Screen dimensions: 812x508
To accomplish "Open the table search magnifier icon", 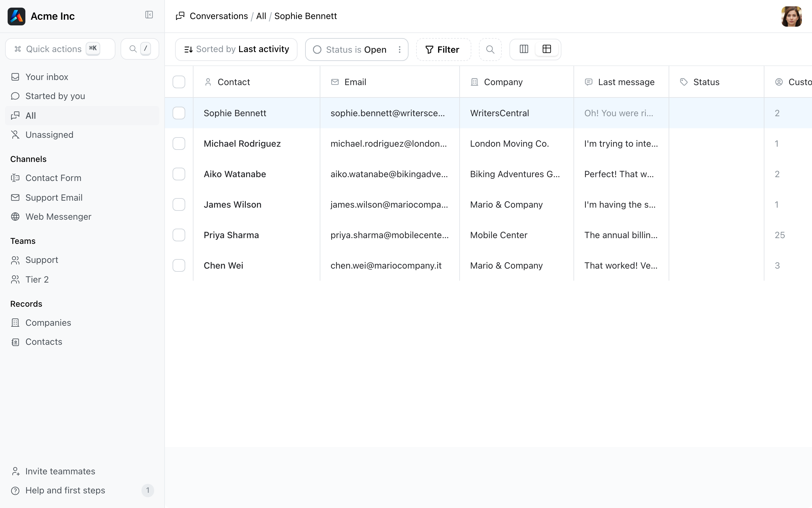I will tap(490, 50).
